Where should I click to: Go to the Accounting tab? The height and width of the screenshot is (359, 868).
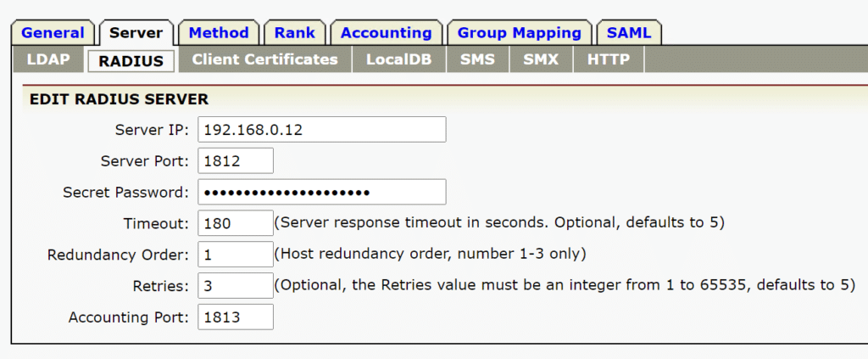coord(386,33)
